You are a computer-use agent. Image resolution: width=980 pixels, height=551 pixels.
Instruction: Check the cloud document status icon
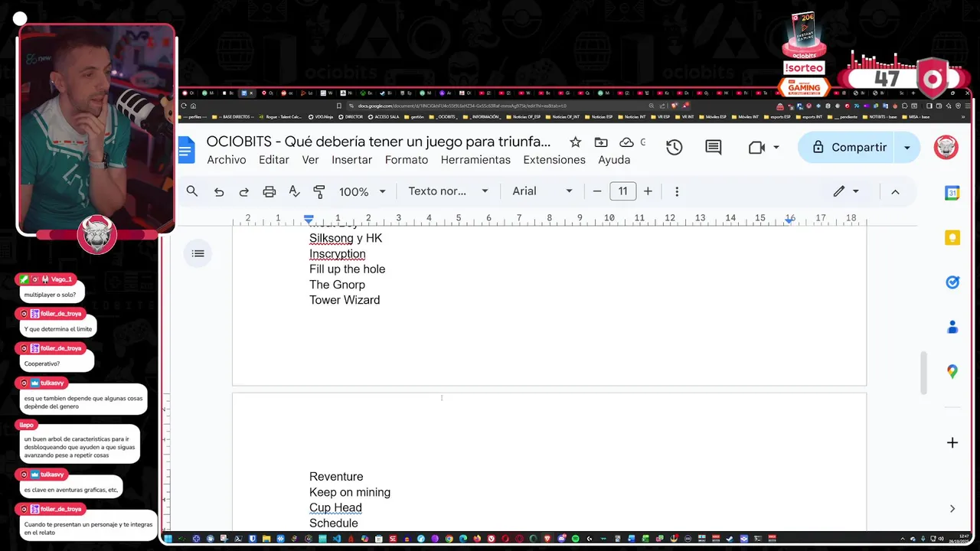tap(626, 142)
